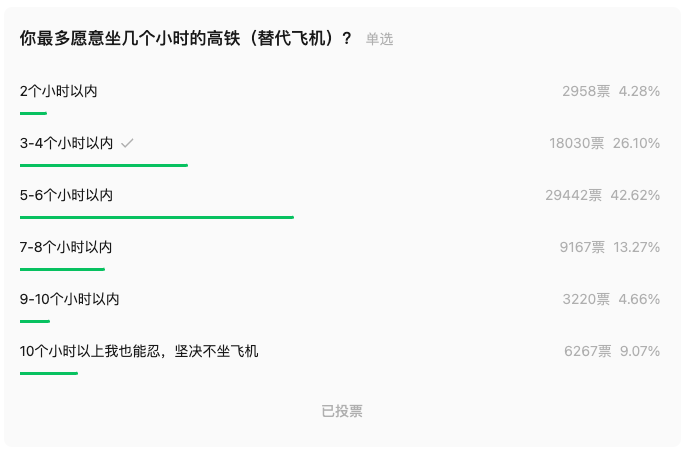Choose the 5-6个小时以内 option
The width and height of the screenshot is (686, 454).
66,195
